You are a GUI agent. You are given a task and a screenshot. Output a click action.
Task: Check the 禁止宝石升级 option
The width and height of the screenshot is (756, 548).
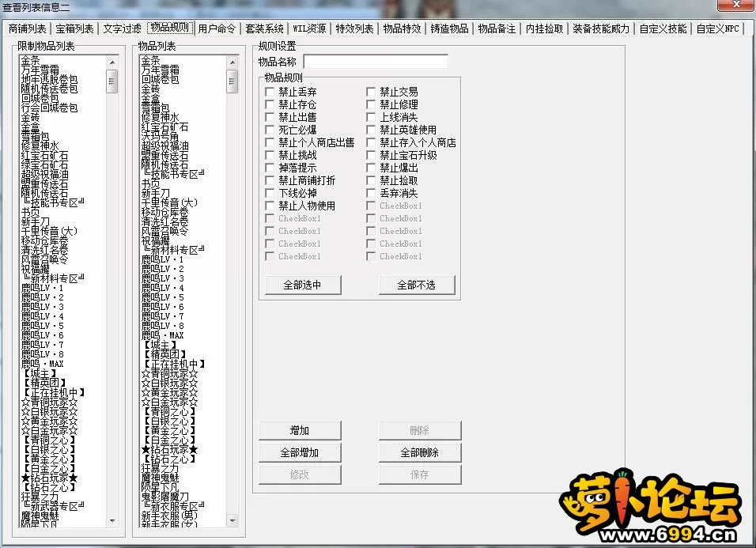371,155
